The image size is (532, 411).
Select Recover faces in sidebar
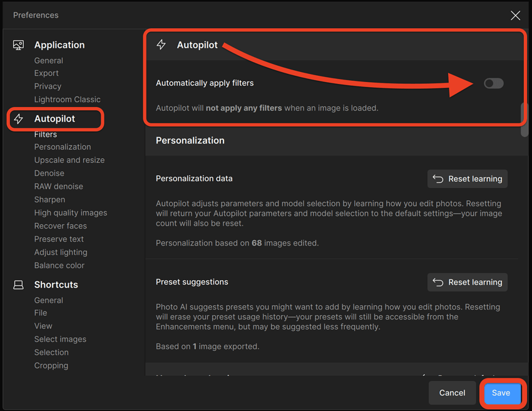60,226
